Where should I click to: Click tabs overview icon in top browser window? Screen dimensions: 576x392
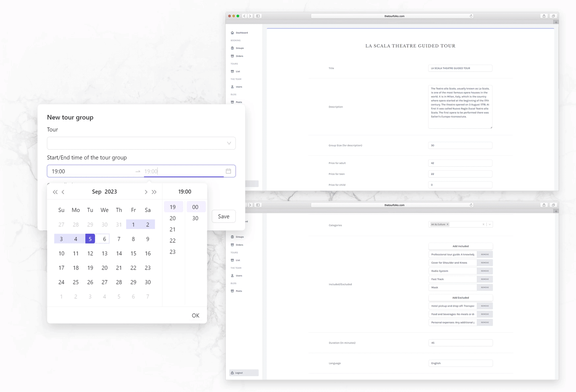click(553, 16)
